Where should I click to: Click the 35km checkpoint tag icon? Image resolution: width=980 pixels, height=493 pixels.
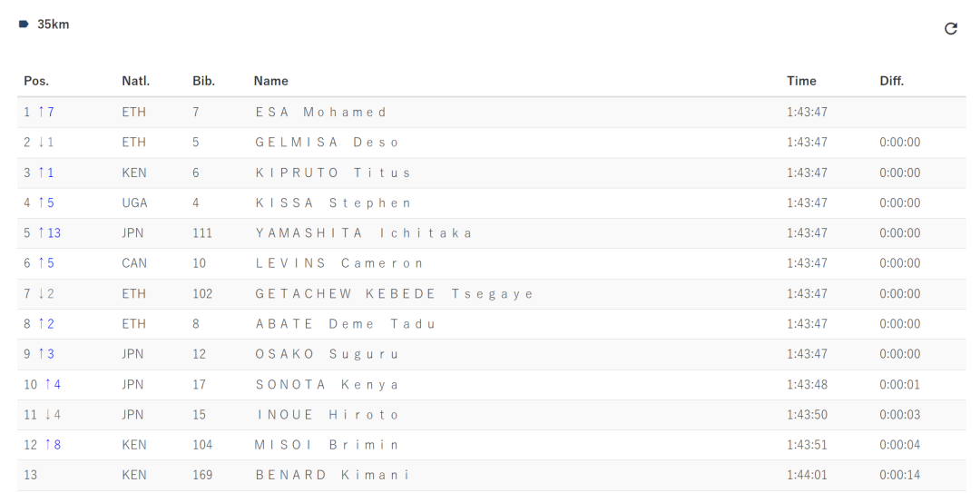pos(24,25)
